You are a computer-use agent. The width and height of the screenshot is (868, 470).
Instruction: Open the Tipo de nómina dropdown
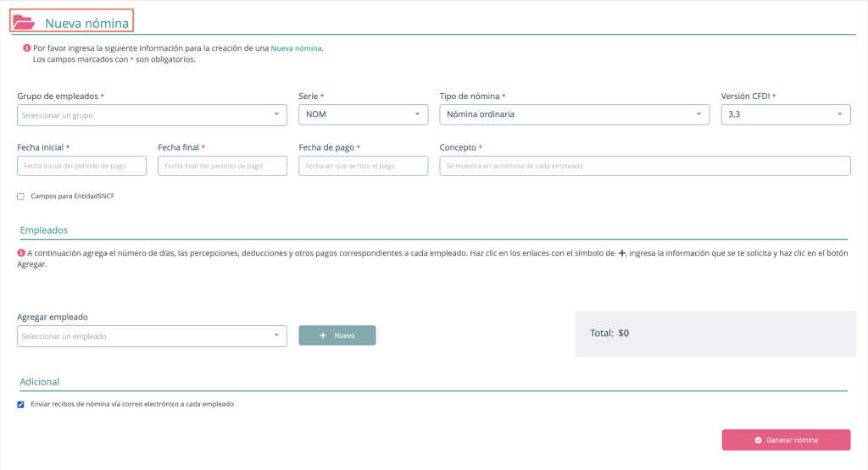pos(574,114)
